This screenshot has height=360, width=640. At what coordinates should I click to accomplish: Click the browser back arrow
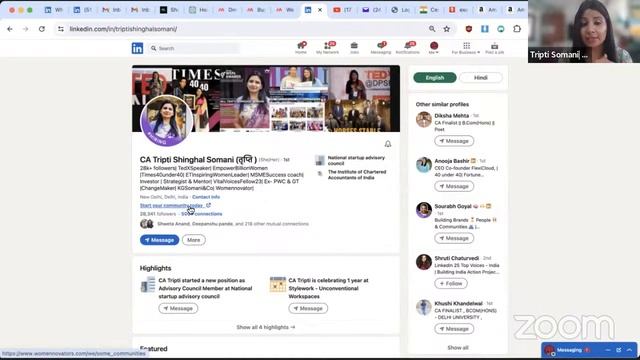10,29
